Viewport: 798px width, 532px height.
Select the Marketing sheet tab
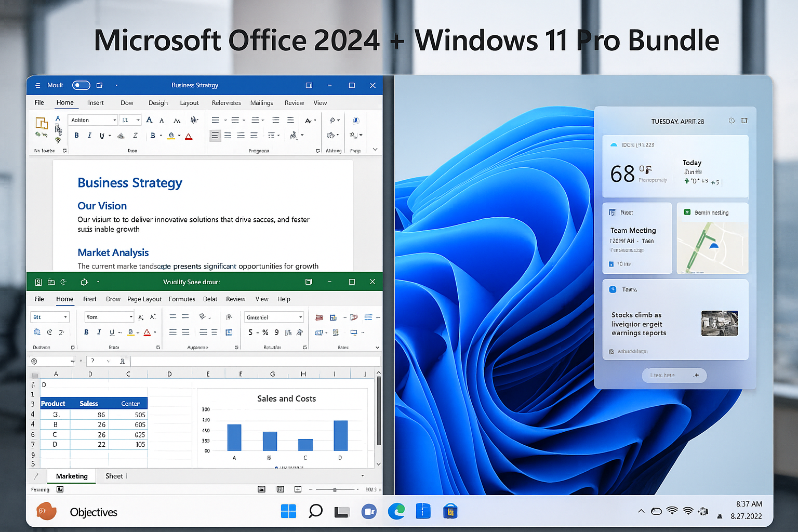click(71, 476)
